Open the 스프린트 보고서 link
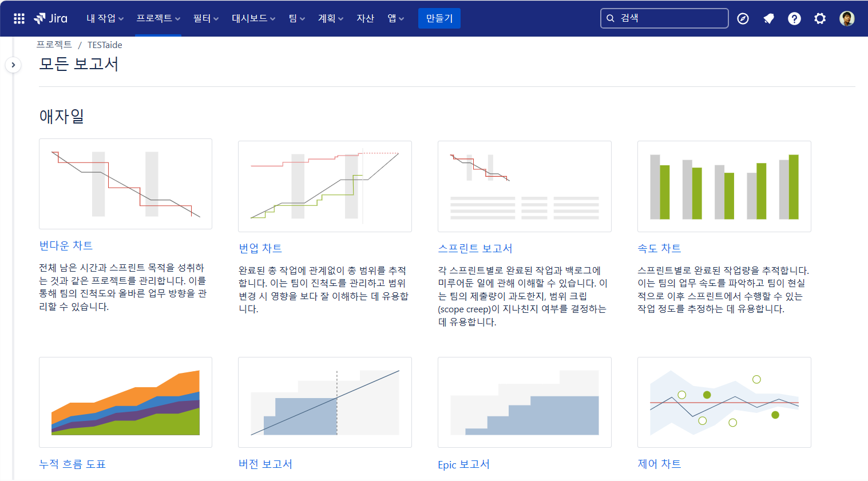 tap(475, 248)
